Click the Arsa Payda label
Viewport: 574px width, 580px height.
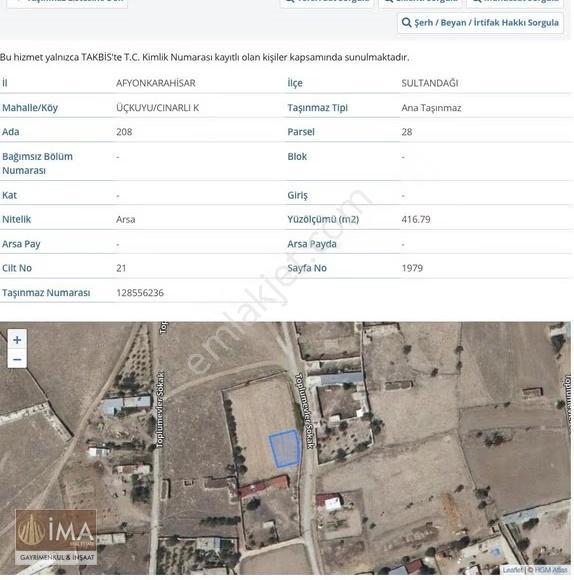[x=312, y=244]
